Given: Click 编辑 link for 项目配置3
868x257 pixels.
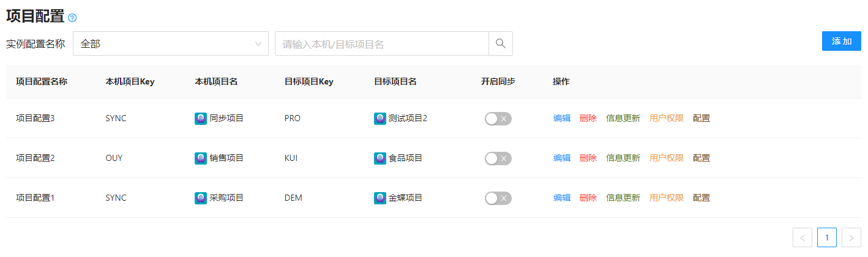Looking at the screenshot, I should [x=562, y=119].
